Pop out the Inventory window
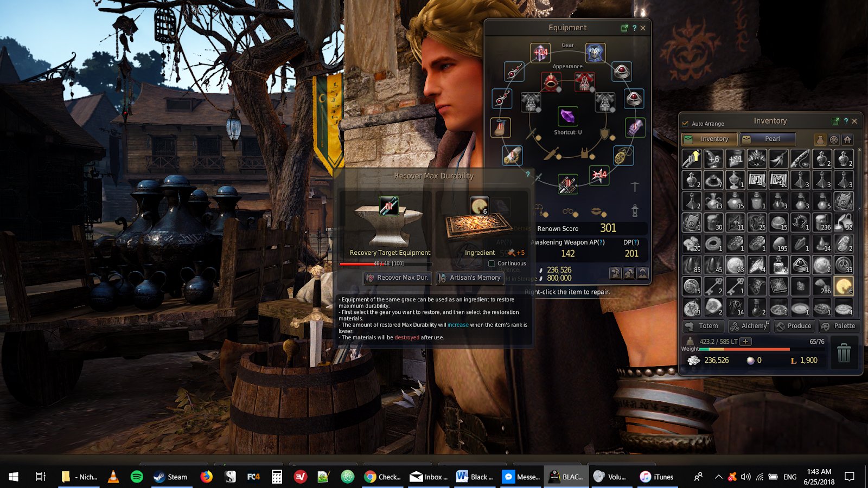This screenshot has width=868, height=488. pos(835,121)
